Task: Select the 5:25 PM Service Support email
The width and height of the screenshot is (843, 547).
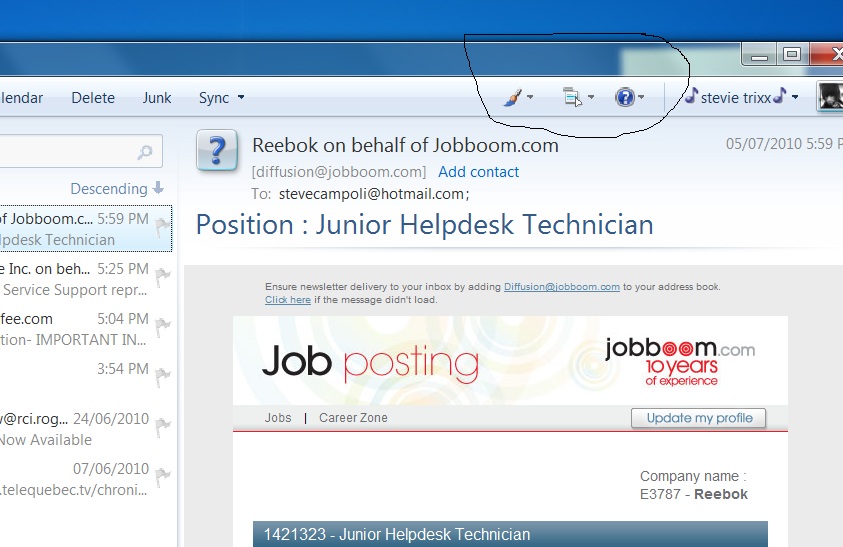Action: (86, 279)
